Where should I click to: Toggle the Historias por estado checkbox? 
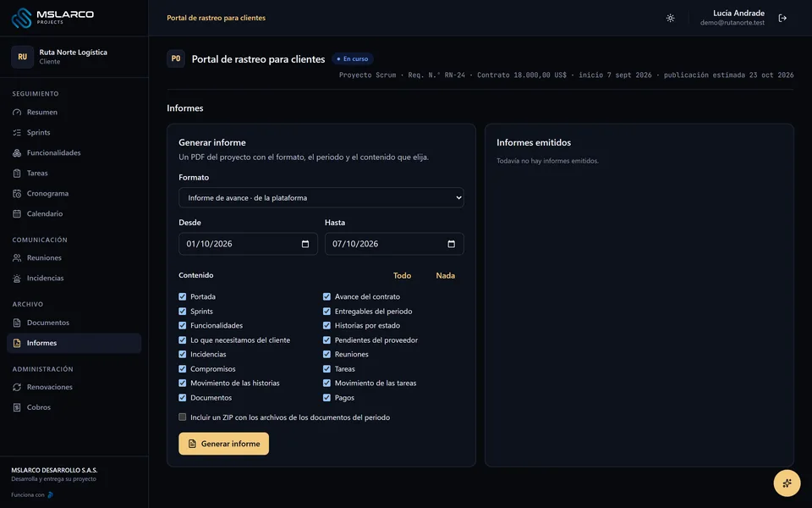pos(326,325)
